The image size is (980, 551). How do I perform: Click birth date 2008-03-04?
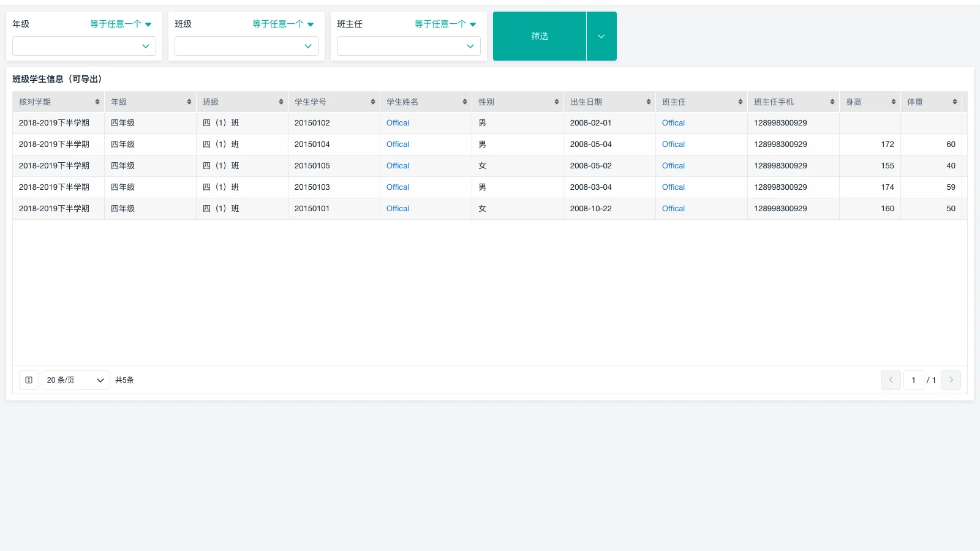(x=590, y=187)
